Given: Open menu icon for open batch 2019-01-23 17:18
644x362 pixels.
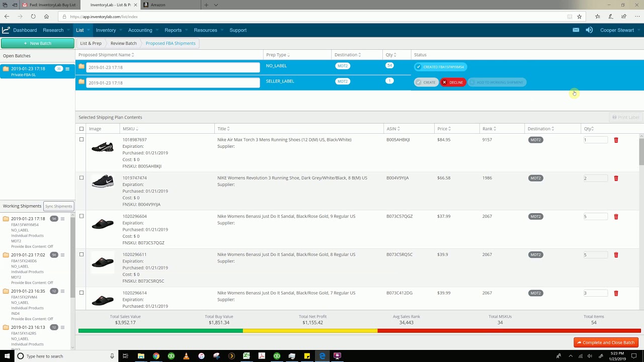Looking at the screenshot, I should point(67,69).
